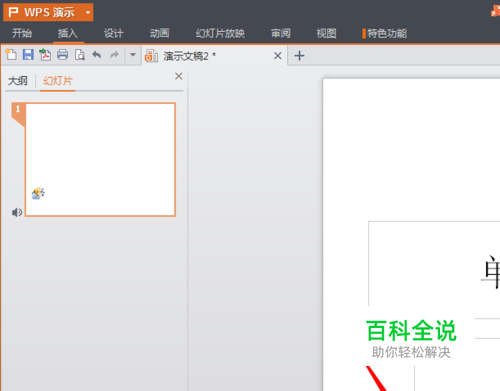Image resolution: width=500 pixels, height=391 pixels.
Task: Click the Save disk icon
Action: click(28, 54)
